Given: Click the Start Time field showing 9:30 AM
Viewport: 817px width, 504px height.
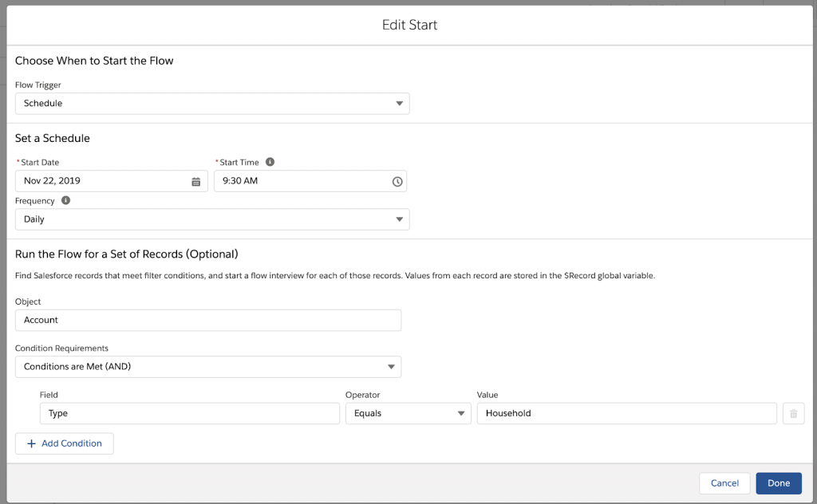Looking at the screenshot, I should click(x=303, y=181).
